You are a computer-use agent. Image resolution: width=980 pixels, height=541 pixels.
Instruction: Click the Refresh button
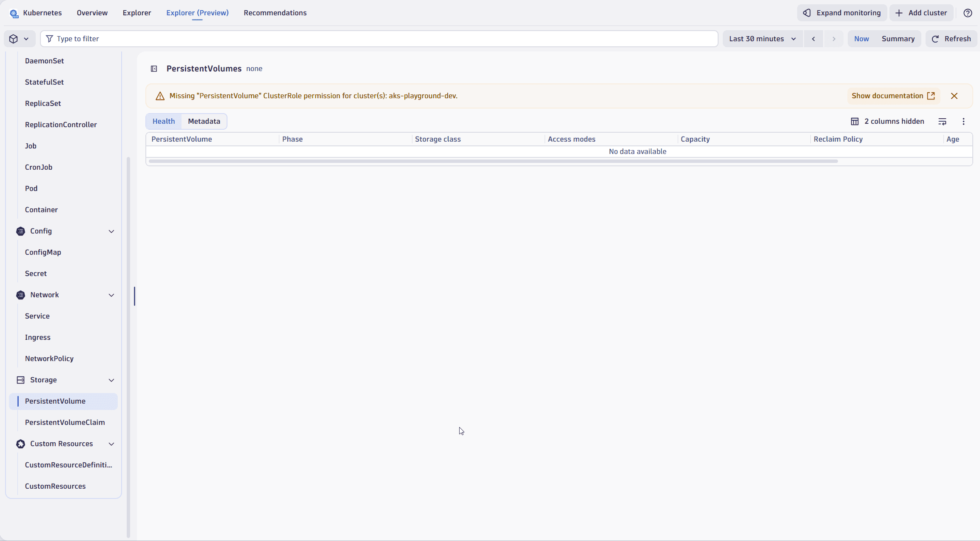(x=951, y=39)
